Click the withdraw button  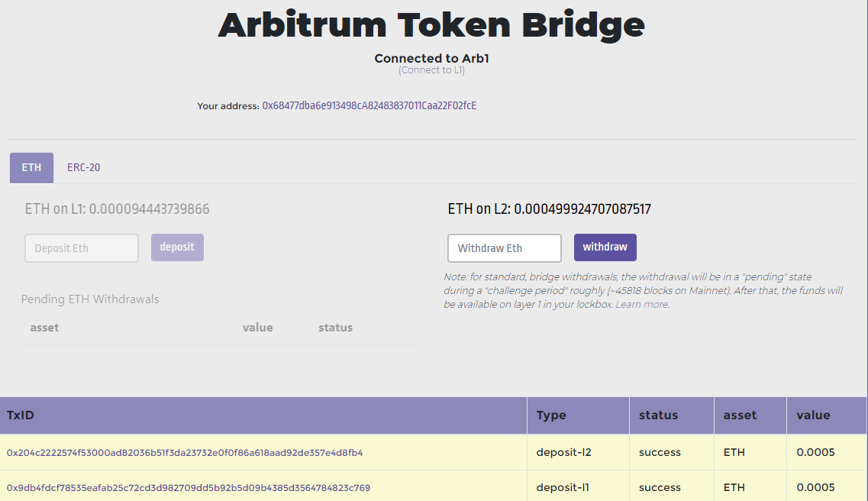click(605, 247)
